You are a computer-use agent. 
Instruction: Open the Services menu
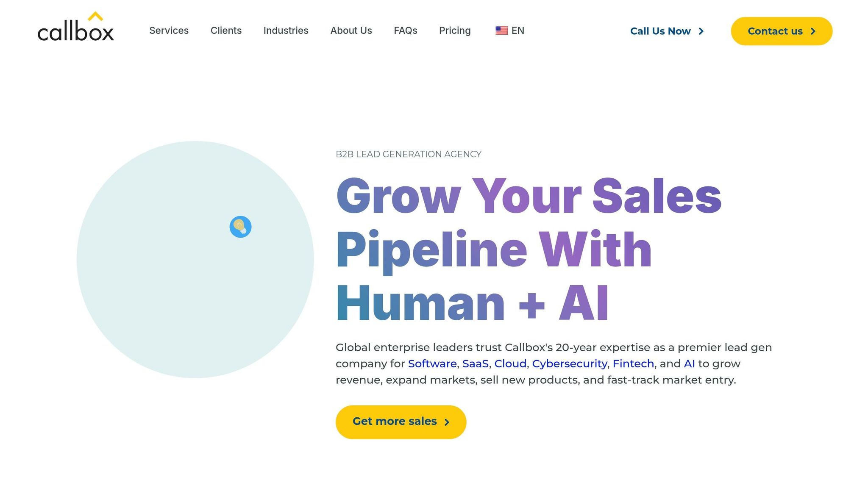[169, 30]
